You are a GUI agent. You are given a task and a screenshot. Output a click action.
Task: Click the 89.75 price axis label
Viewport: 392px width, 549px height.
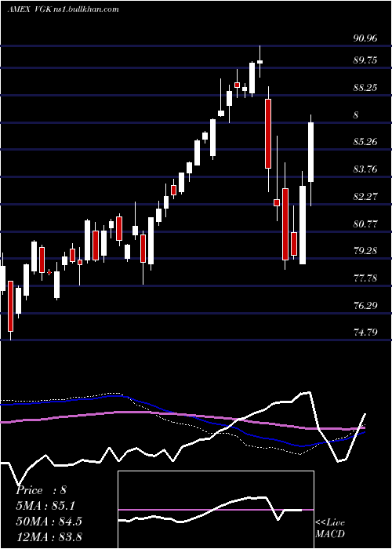(365, 60)
